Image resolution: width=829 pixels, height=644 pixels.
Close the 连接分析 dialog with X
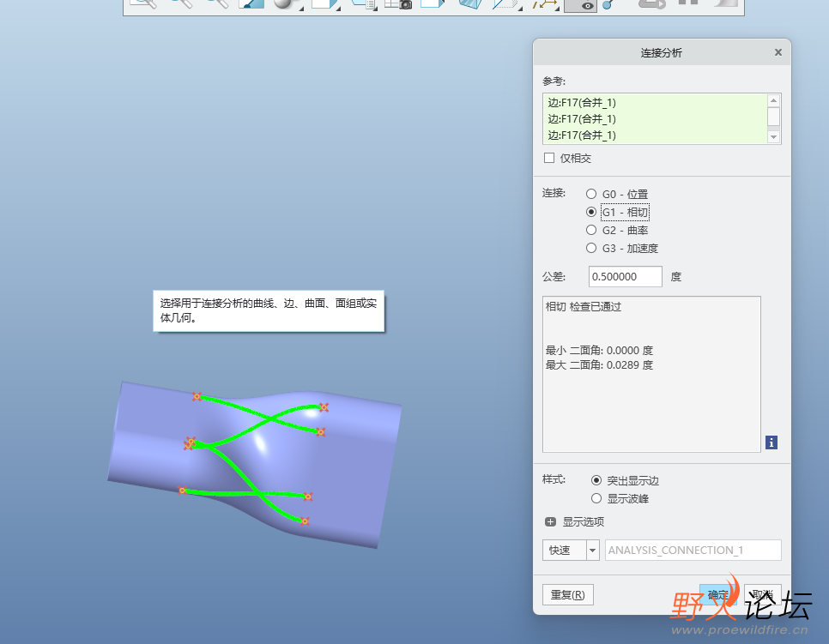tap(778, 52)
